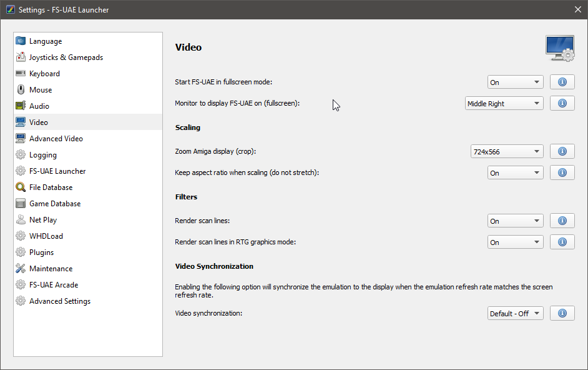Click the info icon for fullscreen mode
This screenshot has width=588, height=370.
(x=562, y=82)
